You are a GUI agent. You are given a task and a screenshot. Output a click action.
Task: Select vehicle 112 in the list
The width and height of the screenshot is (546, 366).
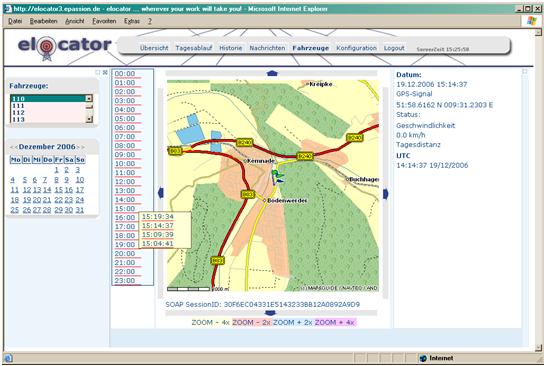(x=48, y=112)
